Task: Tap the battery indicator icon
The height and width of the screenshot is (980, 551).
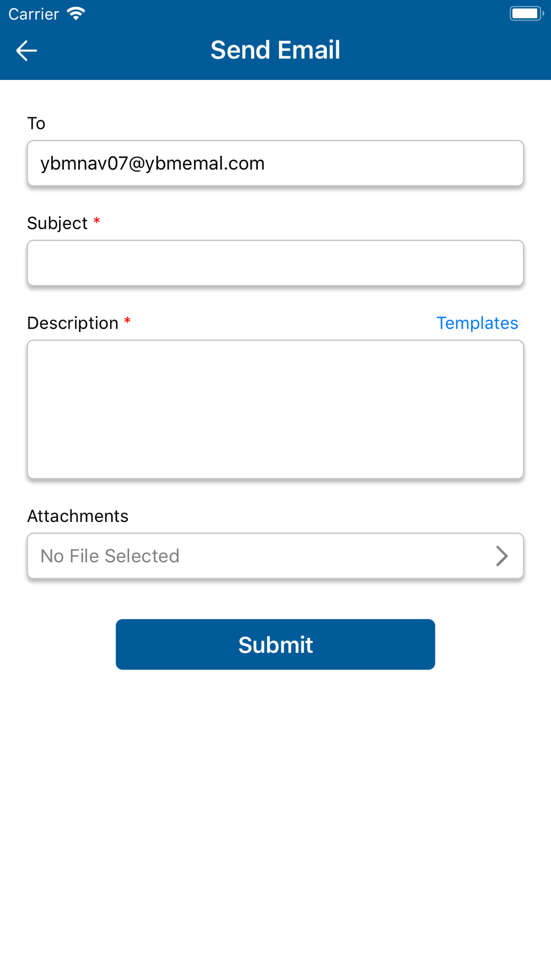Action: coord(526,13)
